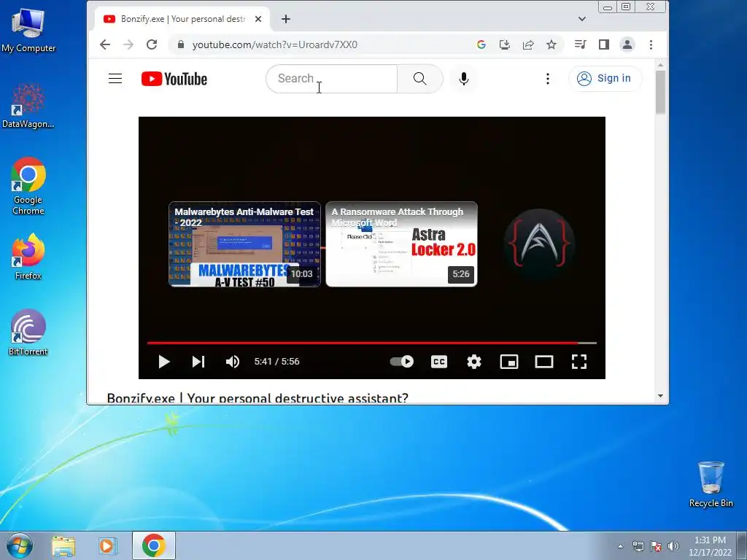Share this page via address bar icon
Screen dimensions: 747x560
(528, 44)
